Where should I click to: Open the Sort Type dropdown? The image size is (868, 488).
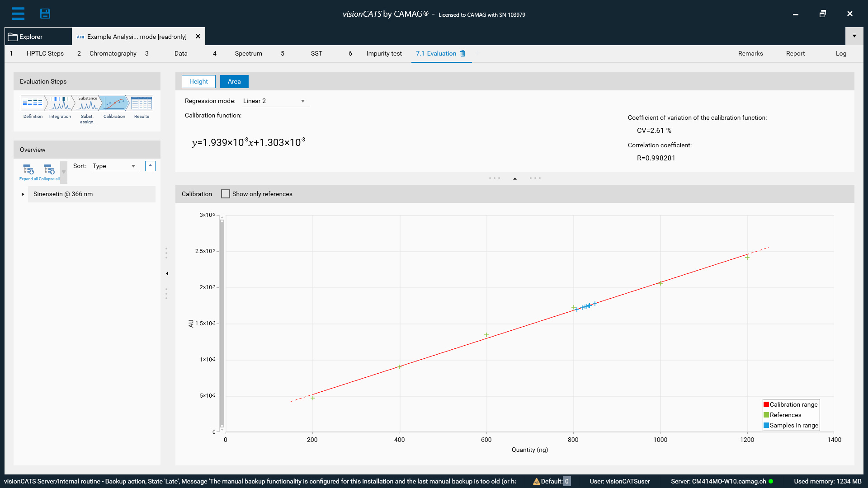(x=114, y=166)
